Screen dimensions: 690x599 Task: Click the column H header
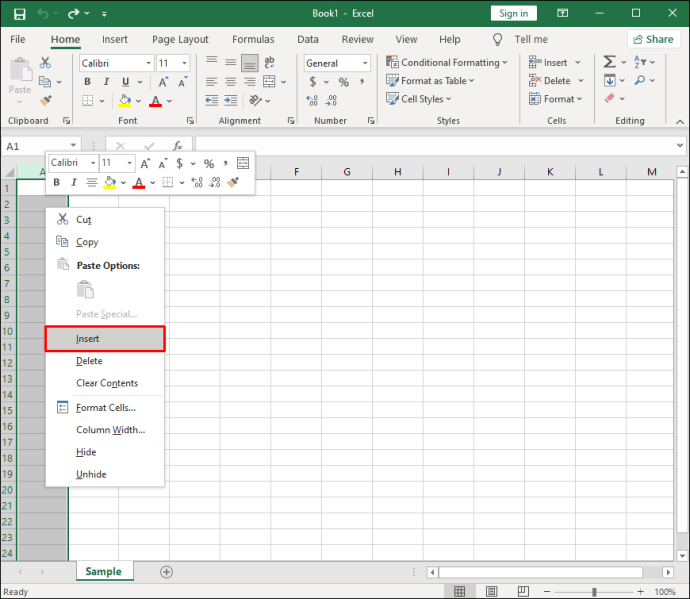pos(398,172)
